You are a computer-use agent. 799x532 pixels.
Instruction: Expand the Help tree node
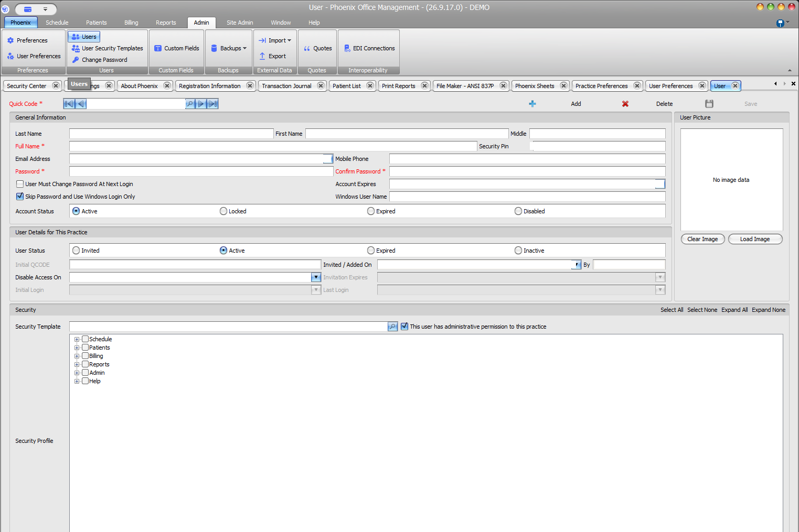pyautogui.click(x=77, y=381)
